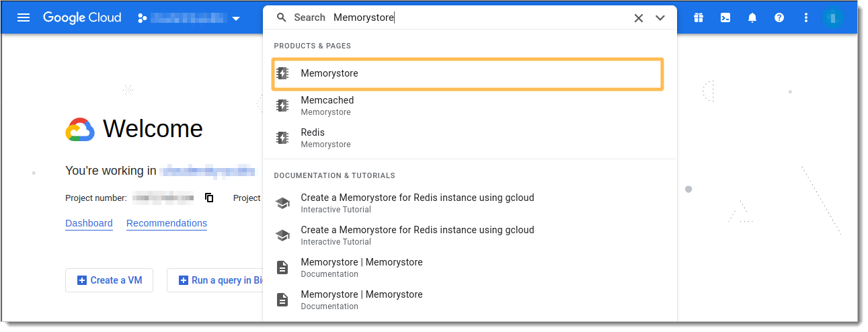This screenshot has height=332, width=868.
Task: Open first Memorystore documentation result
Action: click(x=469, y=267)
